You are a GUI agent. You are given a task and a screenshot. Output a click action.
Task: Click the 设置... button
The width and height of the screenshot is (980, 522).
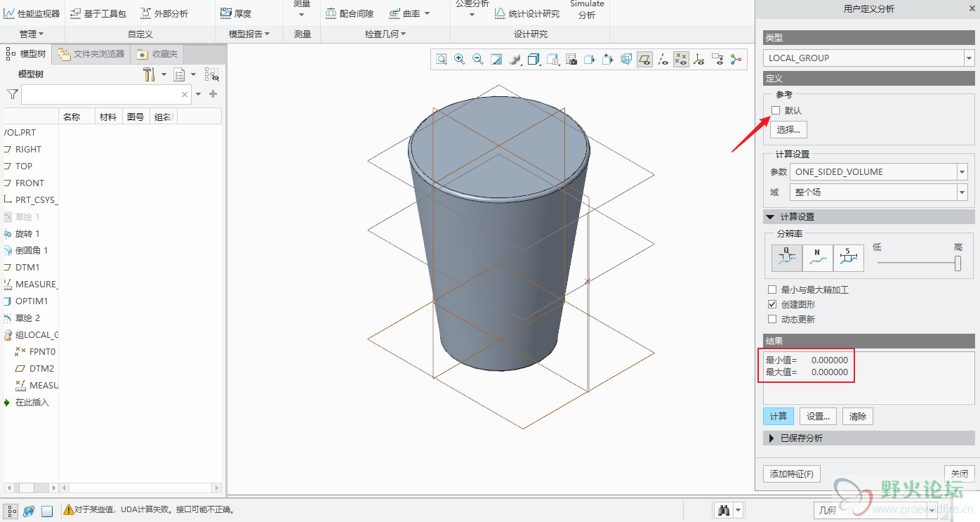click(819, 416)
